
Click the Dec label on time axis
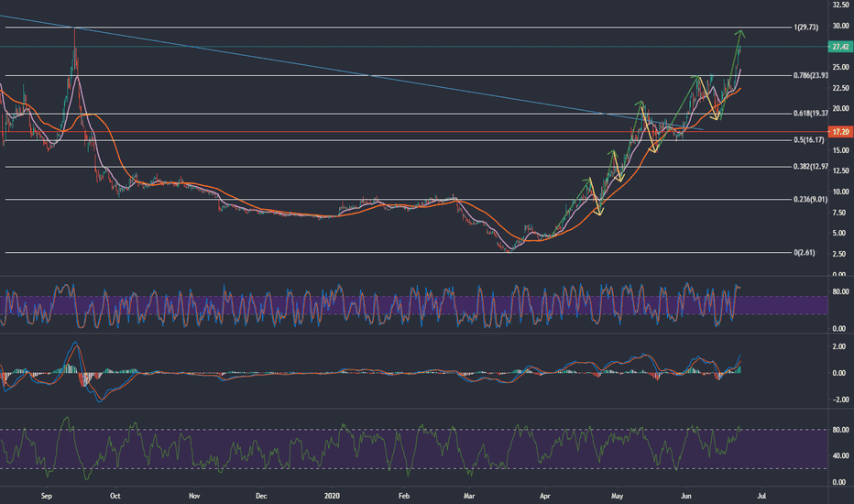(261, 496)
